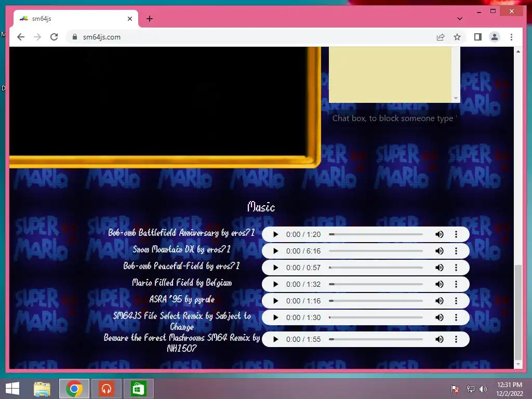
Task: Play Bob-omb Battlefield Anniversary track
Action: coord(275,234)
